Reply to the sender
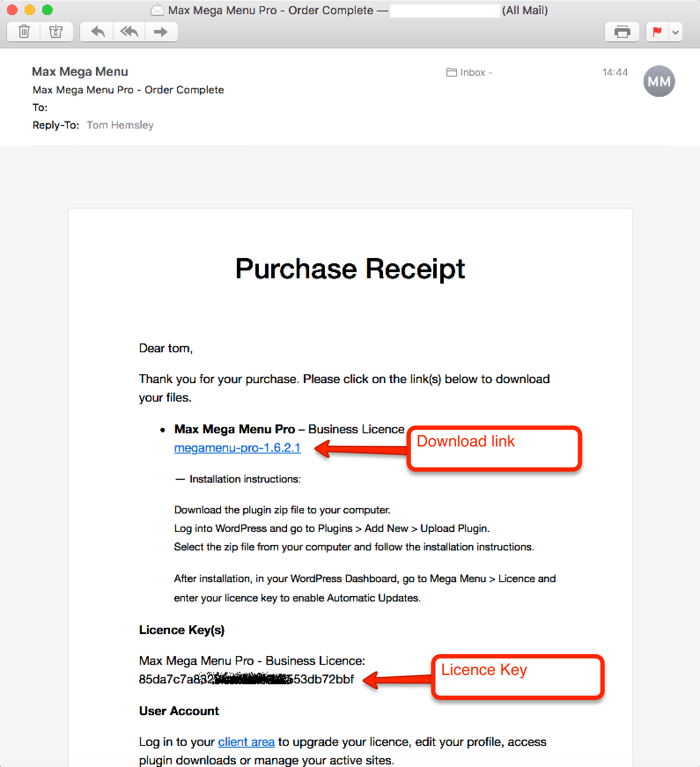The image size is (700, 767). point(97,32)
